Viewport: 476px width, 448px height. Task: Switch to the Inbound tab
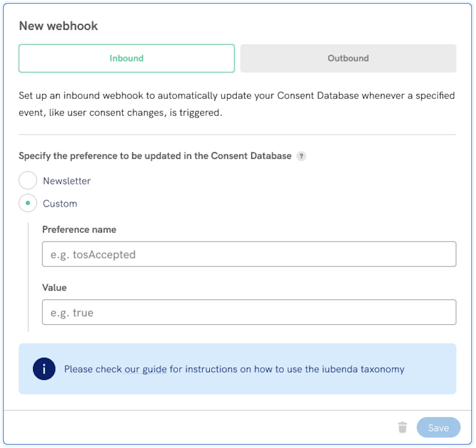[127, 59]
